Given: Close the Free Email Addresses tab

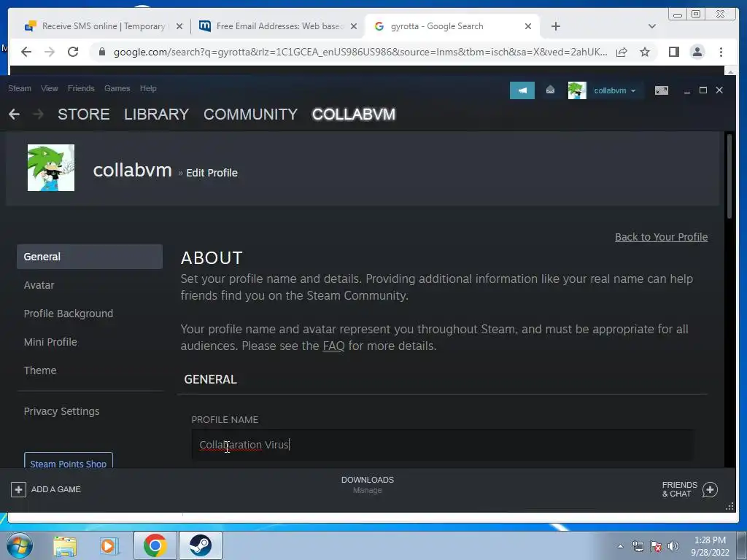Looking at the screenshot, I should [354, 27].
